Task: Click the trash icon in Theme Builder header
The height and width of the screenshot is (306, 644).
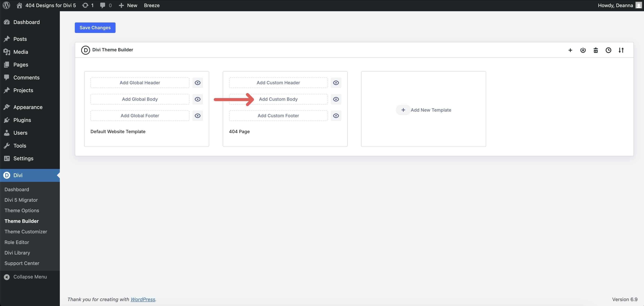Action: pos(596,50)
